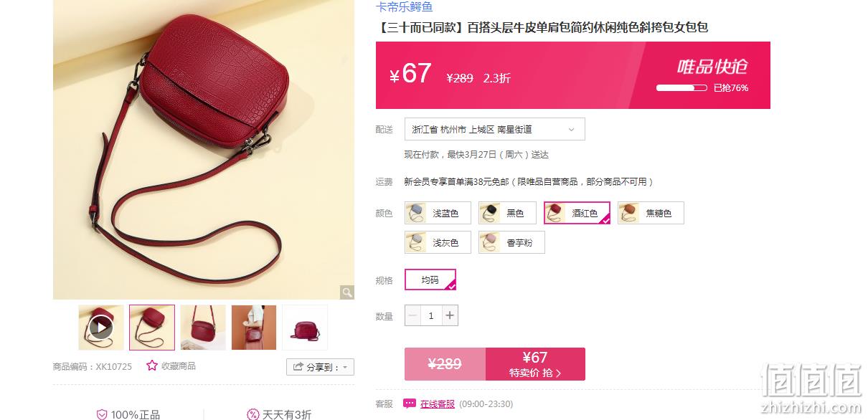Click the 天天有3折 discount icon
Viewport: 868px width, 420px height.
253,414
